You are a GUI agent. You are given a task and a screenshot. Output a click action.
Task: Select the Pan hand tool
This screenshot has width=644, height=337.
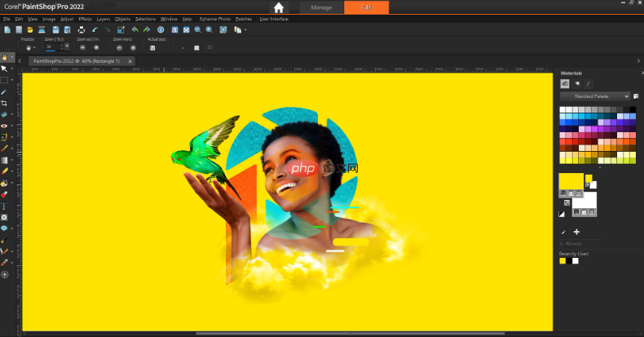point(4,57)
